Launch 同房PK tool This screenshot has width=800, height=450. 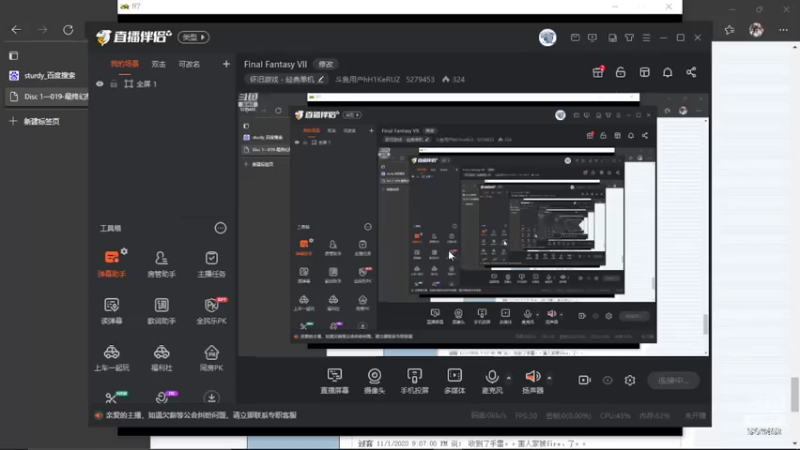click(211, 357)
